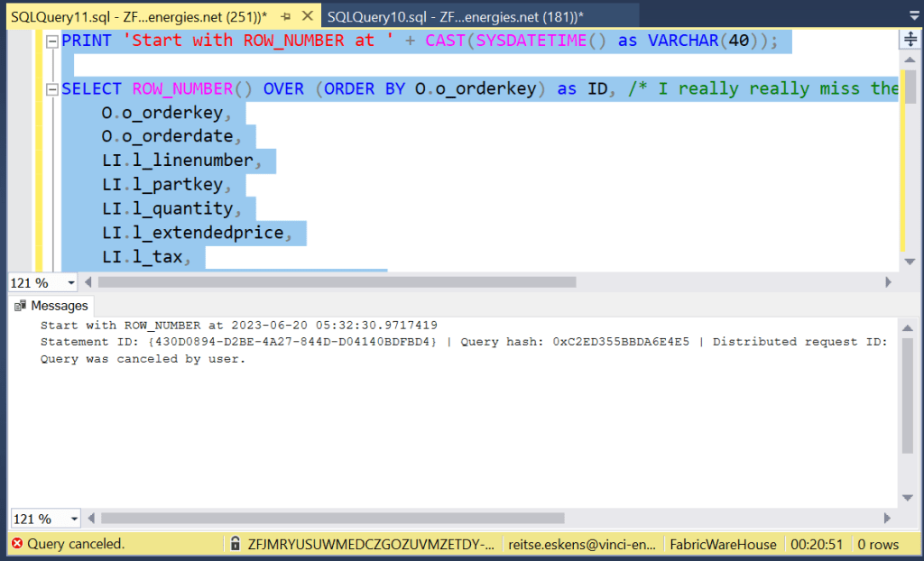Open the document tab list dropdown arrow
The image size is (924, 561).
[x=910, y=15]
